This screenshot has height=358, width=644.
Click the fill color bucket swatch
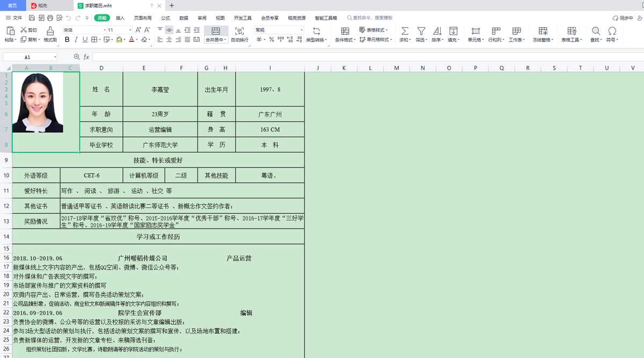[x=119, y=40]
